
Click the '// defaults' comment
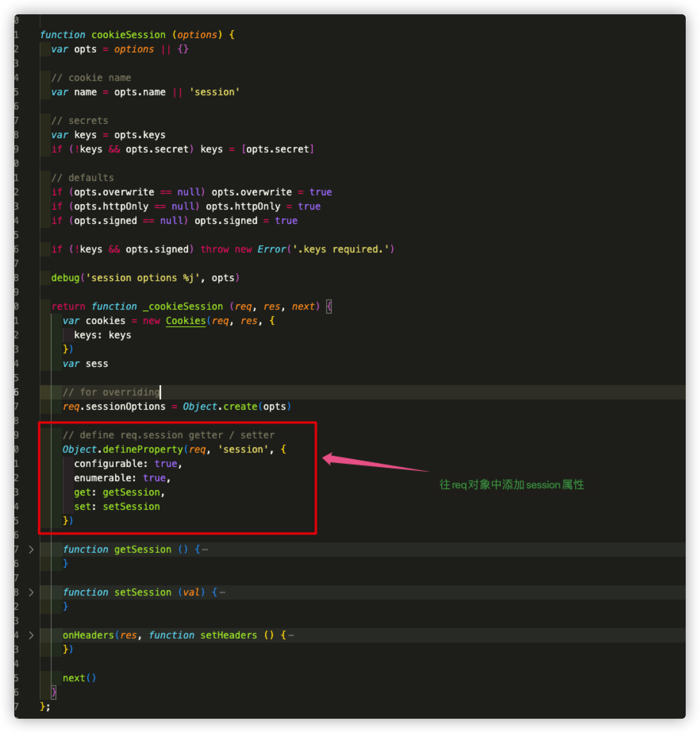pyautogui.click(x=82, y=178)
